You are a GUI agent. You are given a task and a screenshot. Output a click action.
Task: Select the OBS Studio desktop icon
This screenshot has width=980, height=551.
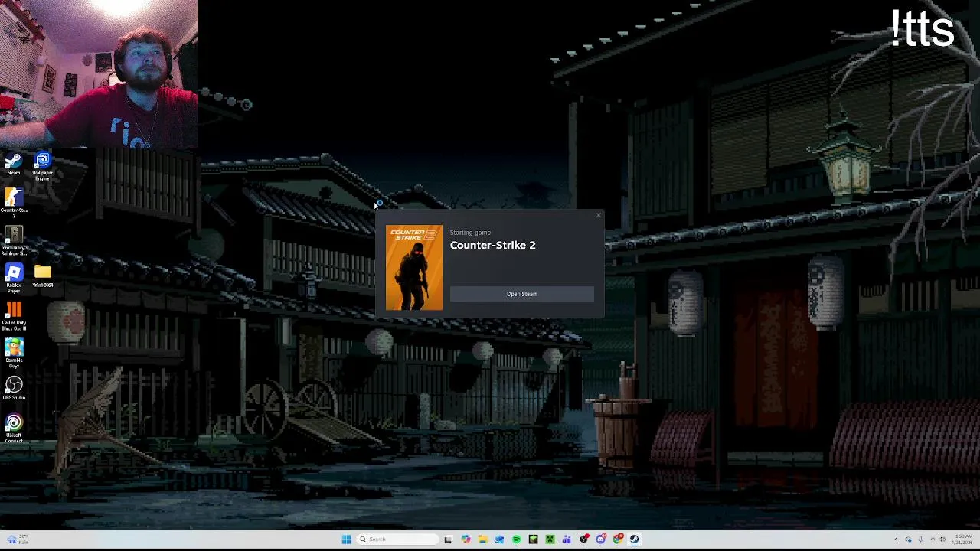(14, 388)
